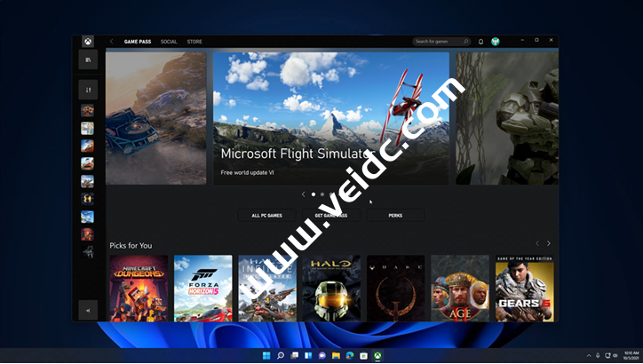The width and height of the screenshot is (643, 364).
Task: Open the volume speaker tray icon
Action: coord(615,355)
